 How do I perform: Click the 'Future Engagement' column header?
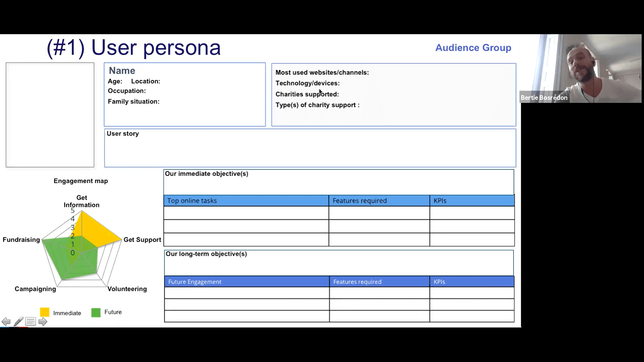pyautogui.click(x=247, y=282)
